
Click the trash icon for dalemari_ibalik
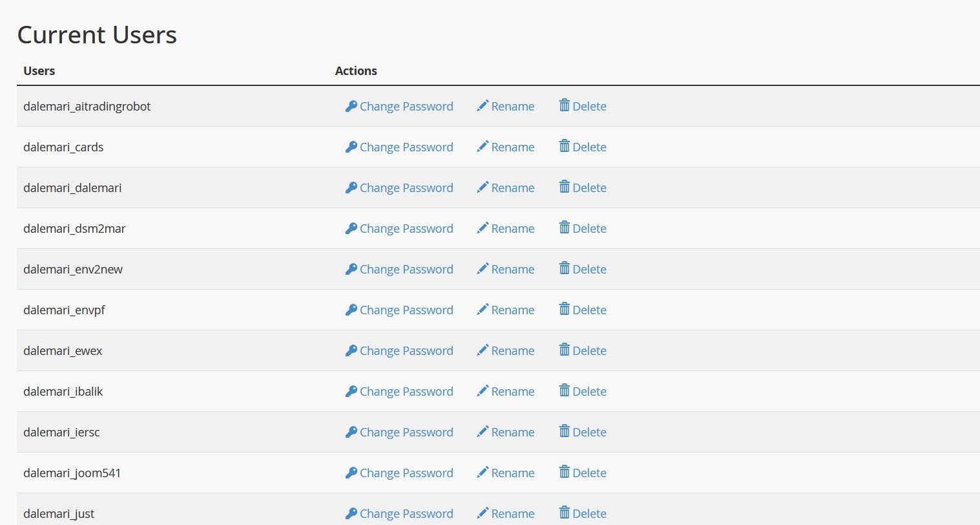coord(564,391)
